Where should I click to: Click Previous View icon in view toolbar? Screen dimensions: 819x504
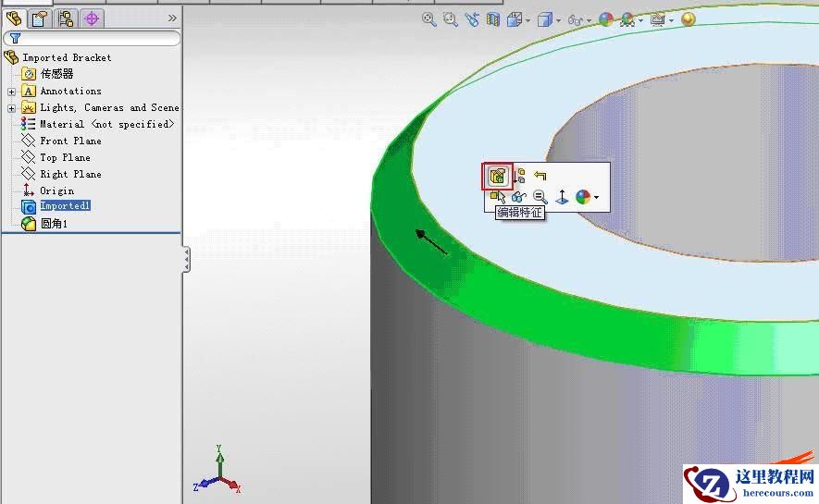point(472,19)
